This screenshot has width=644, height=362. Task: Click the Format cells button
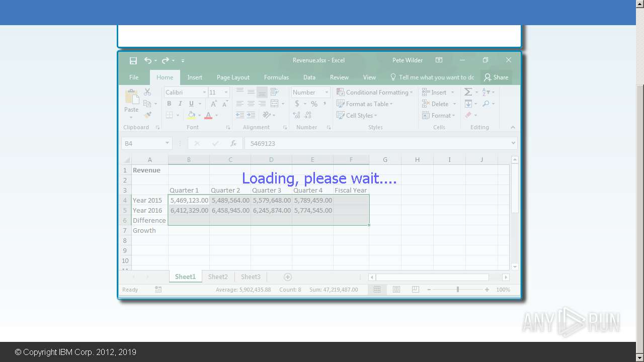click(438, 115)
